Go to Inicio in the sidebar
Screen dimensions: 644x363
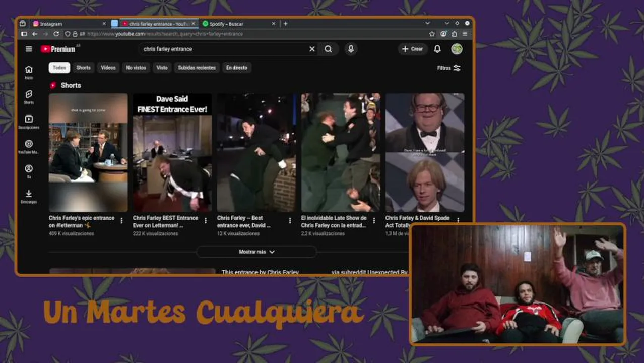click(x=29, y=72)
